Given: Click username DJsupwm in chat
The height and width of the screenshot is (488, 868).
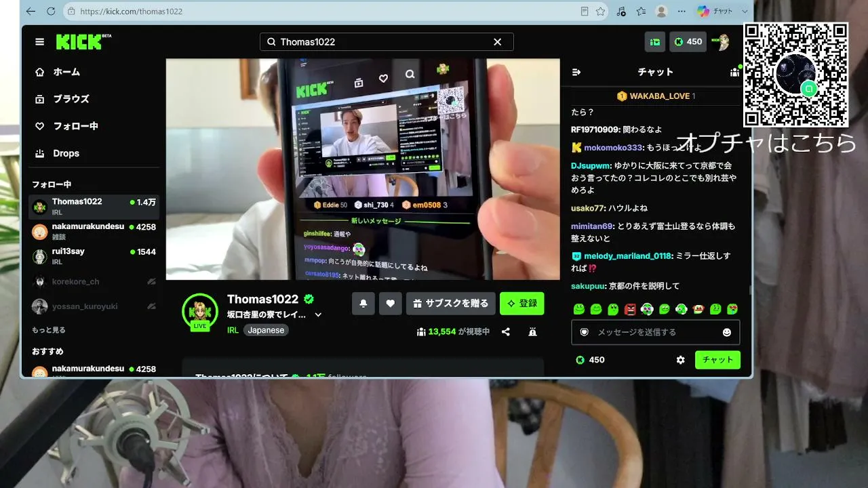Looking at the screenshot, I should pos(591,165).
